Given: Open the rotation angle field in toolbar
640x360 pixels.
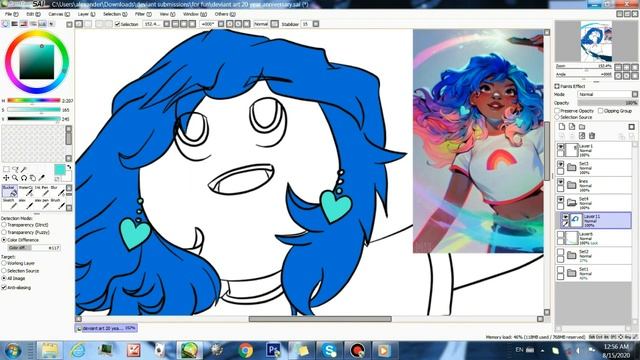Looking at the screenshot, I should coord(208,24).
